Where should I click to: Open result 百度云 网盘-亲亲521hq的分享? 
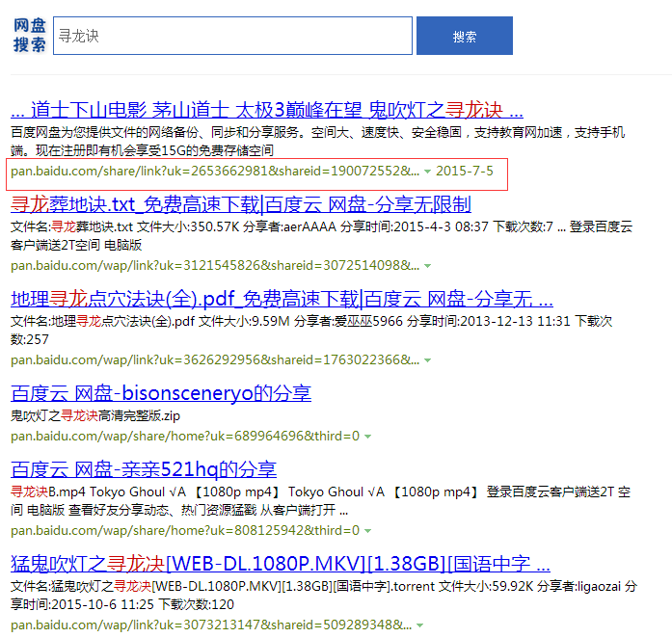pyautogui.click(x=144, y=469)
